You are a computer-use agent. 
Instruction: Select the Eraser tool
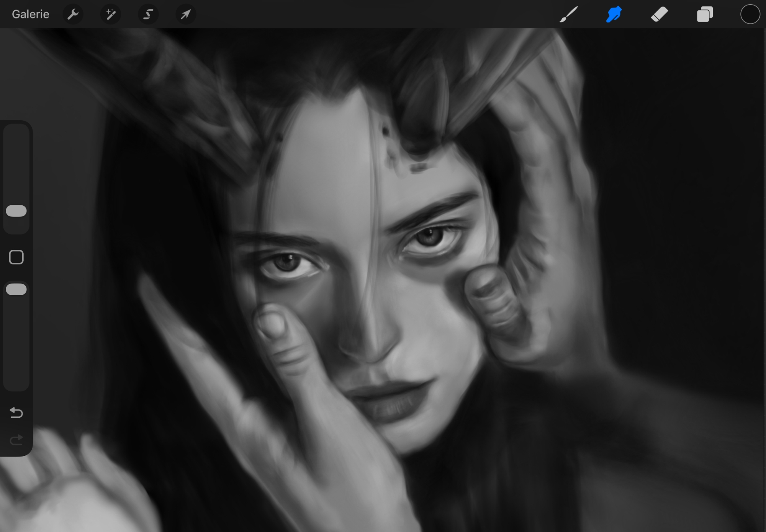659,14
